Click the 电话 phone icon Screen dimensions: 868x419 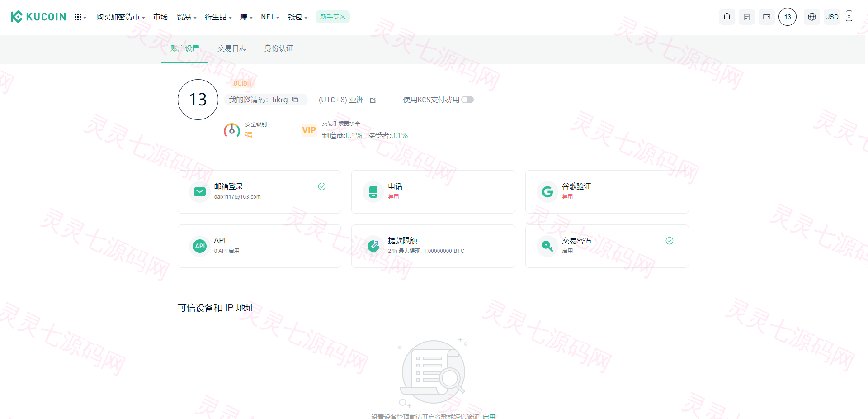(x=373, y=192)
